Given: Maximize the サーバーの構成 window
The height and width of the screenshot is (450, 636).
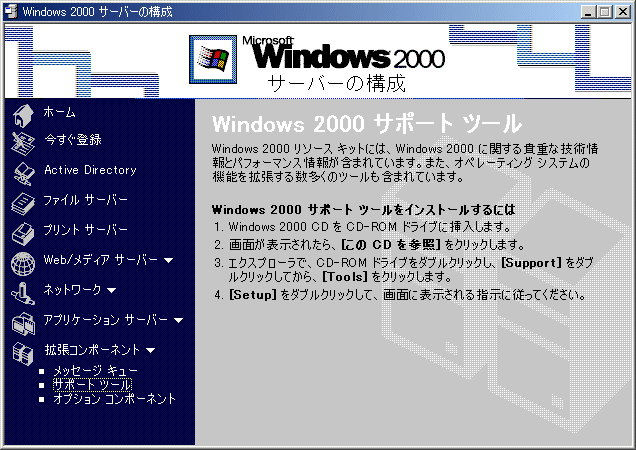Looking at the screenshot, I should click(x=605, y=12).
